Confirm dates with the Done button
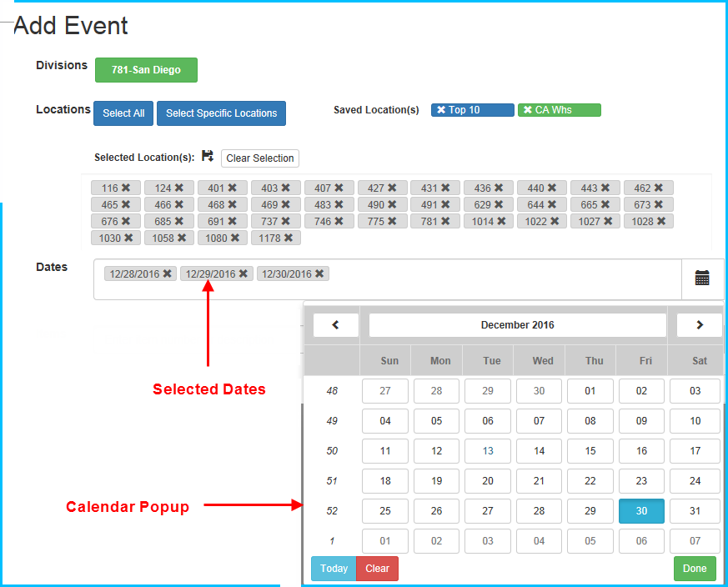 [695, 568]
